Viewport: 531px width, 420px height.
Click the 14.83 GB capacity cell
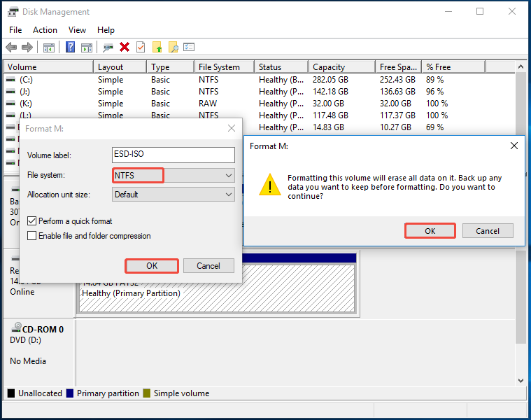329,127
